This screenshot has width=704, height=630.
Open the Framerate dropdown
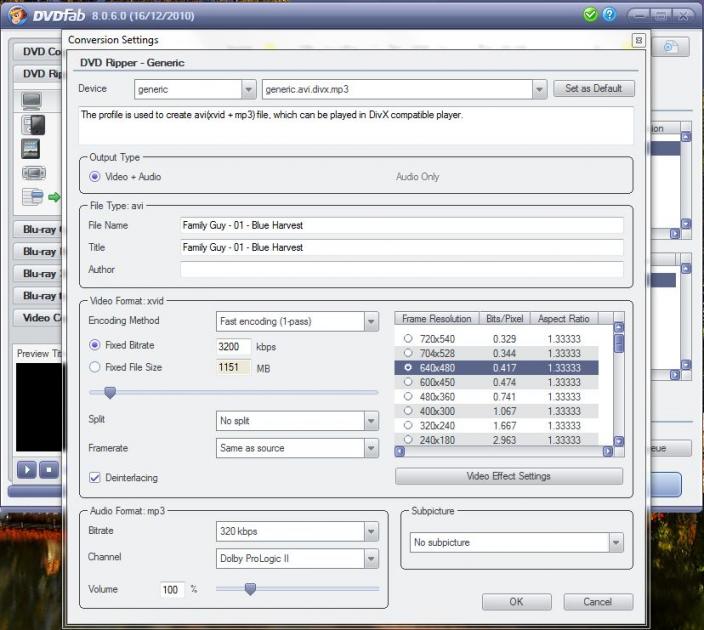click(x=371, y=448)
